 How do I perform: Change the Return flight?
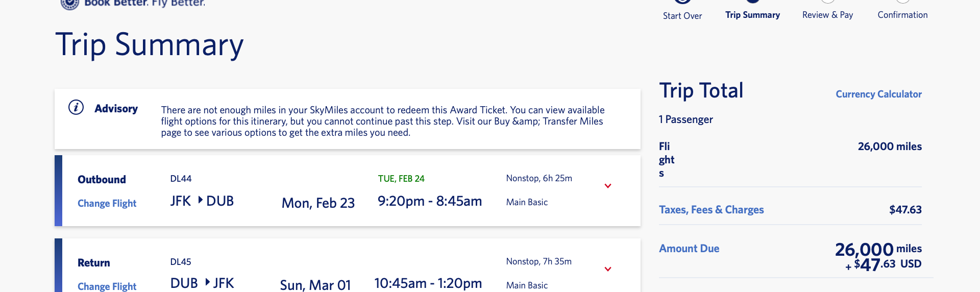tap(107, 286)
